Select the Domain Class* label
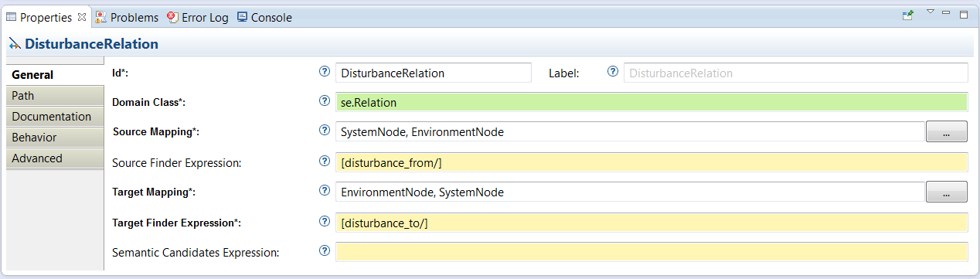This screenshot has width=980, height=279. [x=149, y=102]
